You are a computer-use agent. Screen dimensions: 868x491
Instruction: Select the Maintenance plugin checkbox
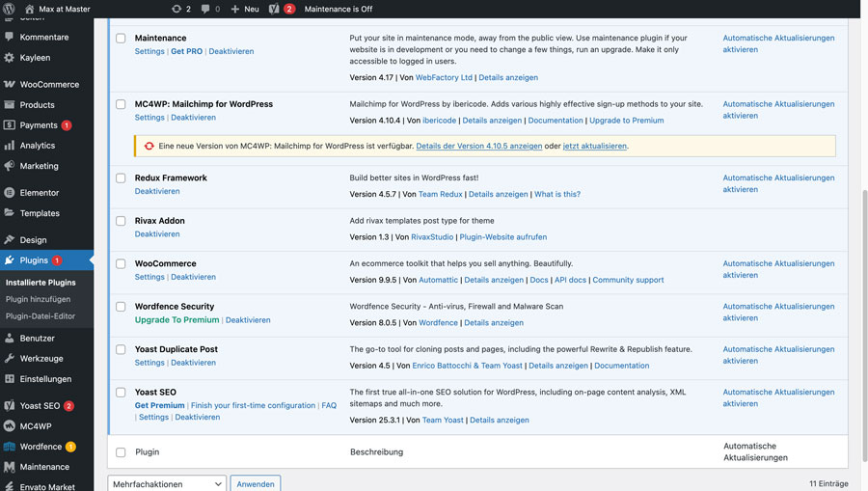tap(121, 39)
